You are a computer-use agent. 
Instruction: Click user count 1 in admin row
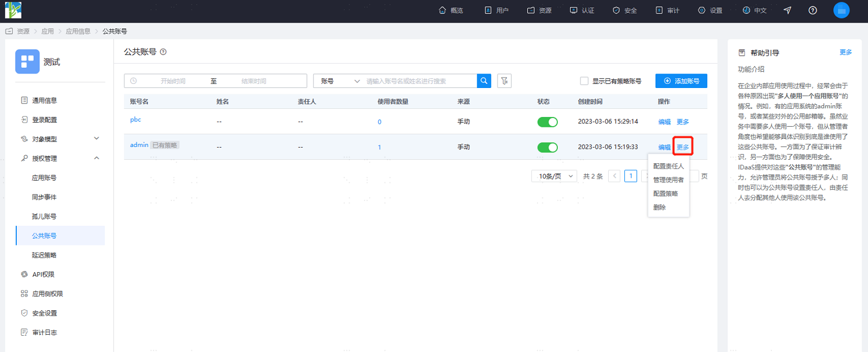[x=380, y=147]
